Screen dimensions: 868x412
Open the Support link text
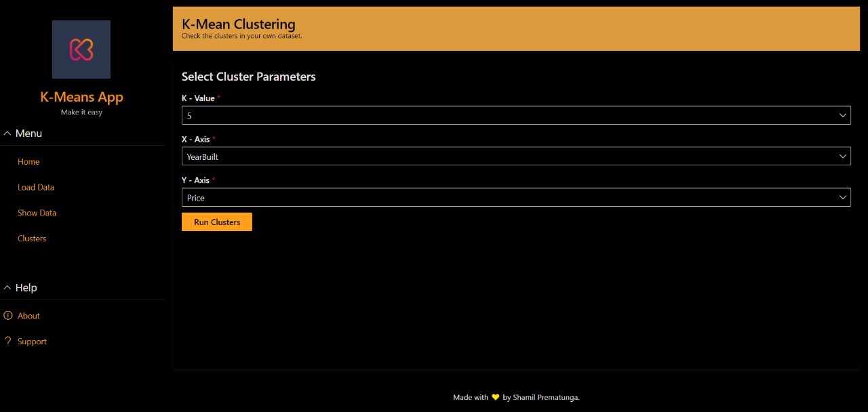(32, 342)
